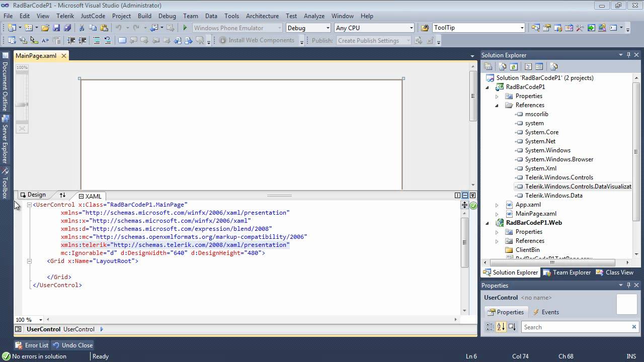Open the Toolbox side tab
The image size is (644, 362).
[5, 184]
